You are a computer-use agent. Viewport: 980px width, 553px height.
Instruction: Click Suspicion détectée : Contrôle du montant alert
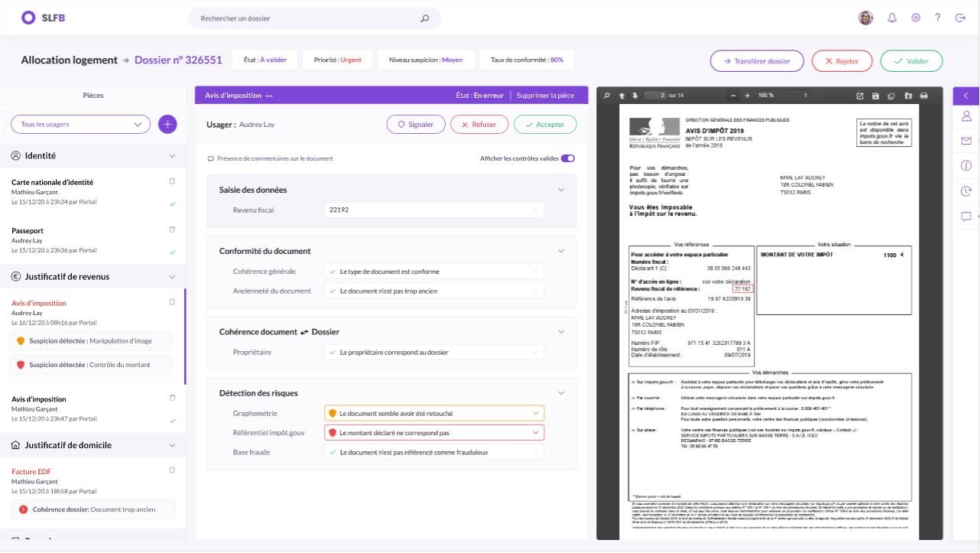[91, 365]
